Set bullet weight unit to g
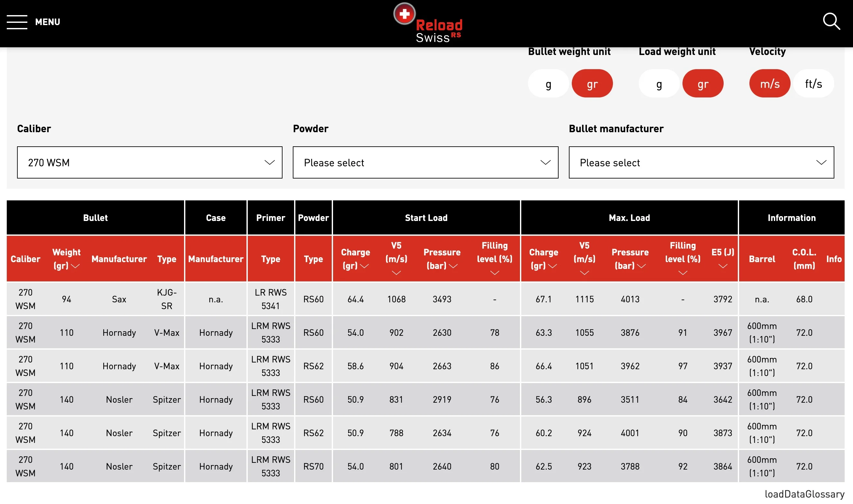The height and width of the screenshot is (504, 853). [x=548, y=84]
